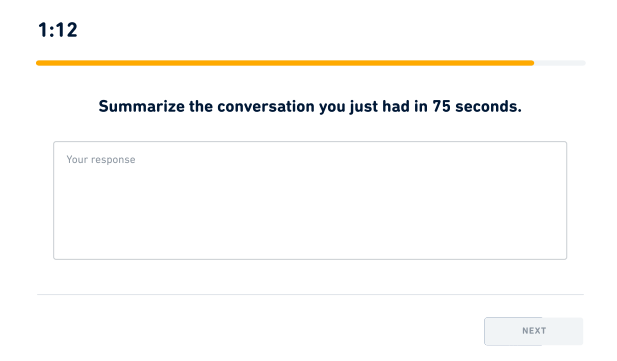The width and height of the screenshot is (617, 361).
Task: Click the minutes digit of the timer
Action: pyautogui.click(x=43, y=30)
